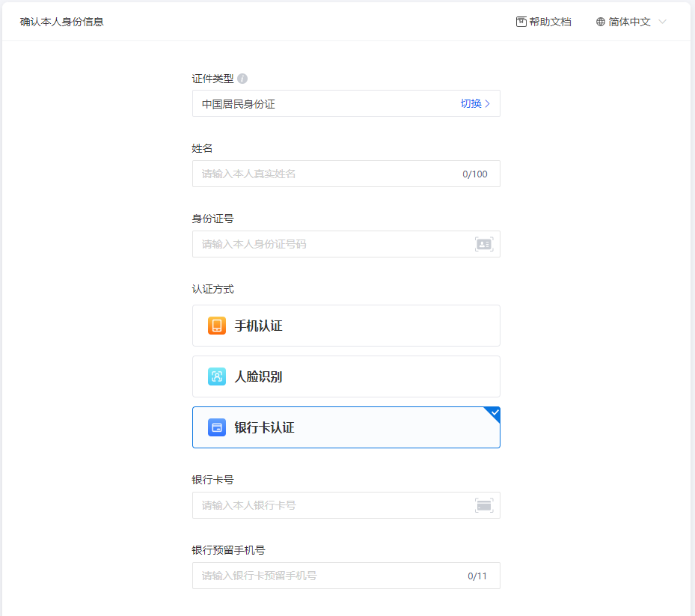Click the ID card scan icon
695x616 pixels.
click(x=484, y=244)
